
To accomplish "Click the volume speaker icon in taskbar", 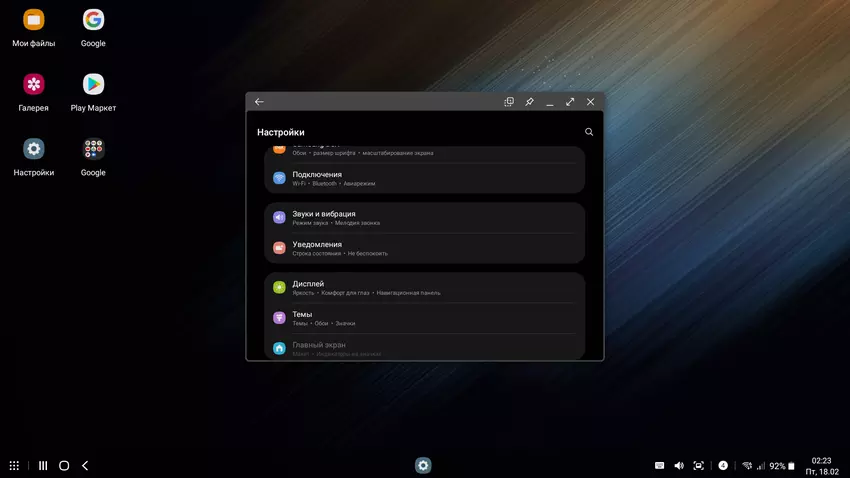I will tap(679, 466).
